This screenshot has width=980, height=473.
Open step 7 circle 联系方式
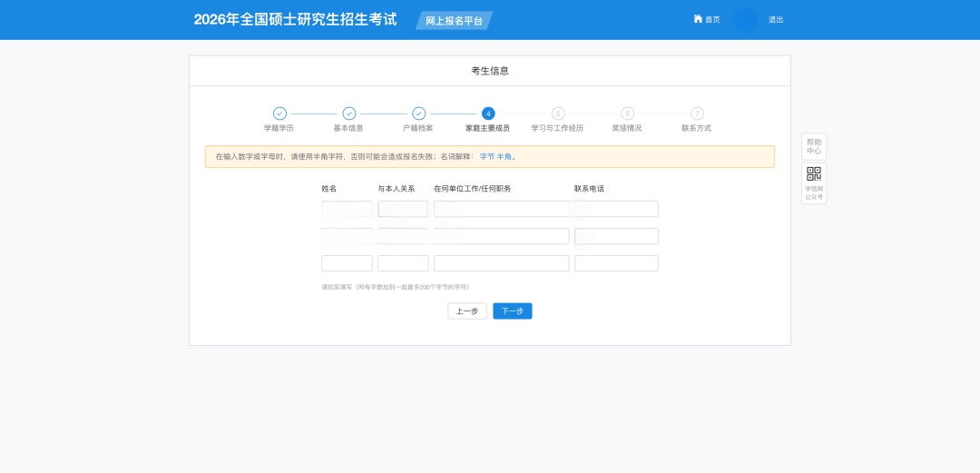697,113
